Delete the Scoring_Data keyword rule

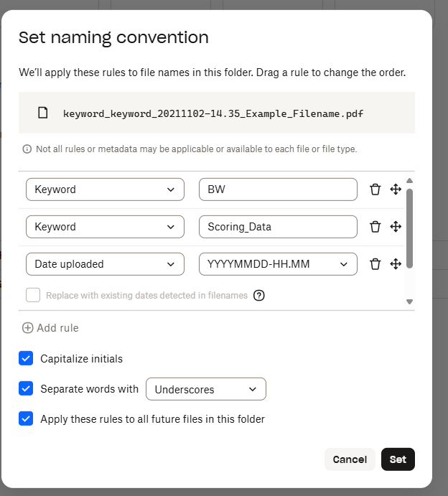[x=375, y=227]
